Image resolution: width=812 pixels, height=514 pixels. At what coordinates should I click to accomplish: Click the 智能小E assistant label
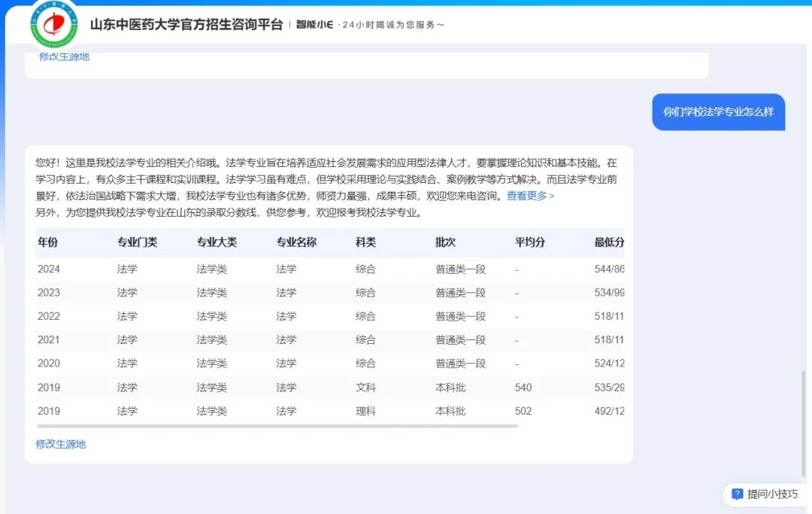(x=314, y=25)
